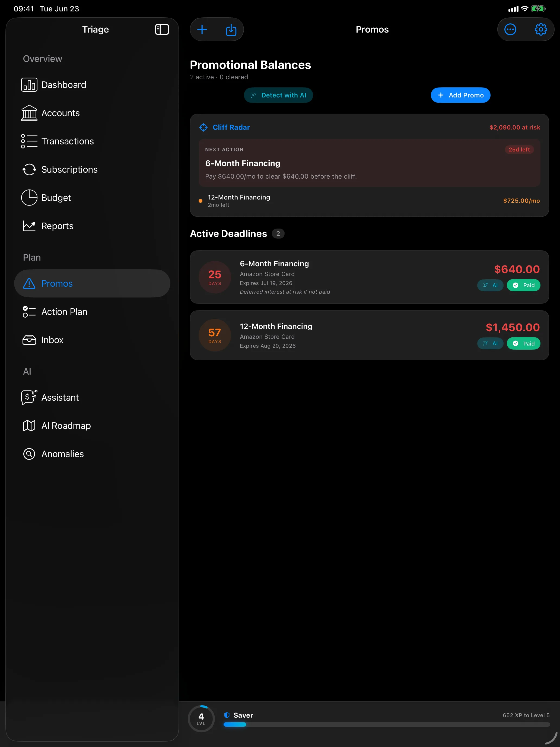
Task: Tap the $2,090.00 at risk label
Action: 515,127
